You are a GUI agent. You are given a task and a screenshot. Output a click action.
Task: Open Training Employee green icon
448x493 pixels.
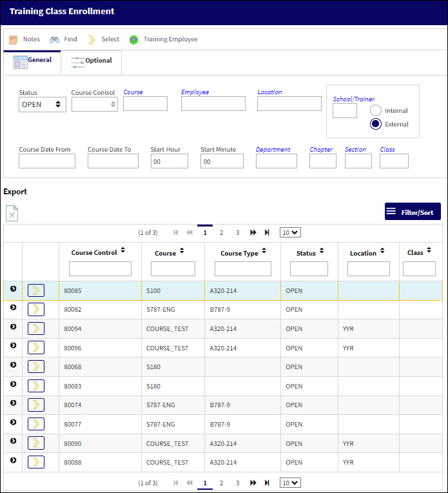coord(134,39)
